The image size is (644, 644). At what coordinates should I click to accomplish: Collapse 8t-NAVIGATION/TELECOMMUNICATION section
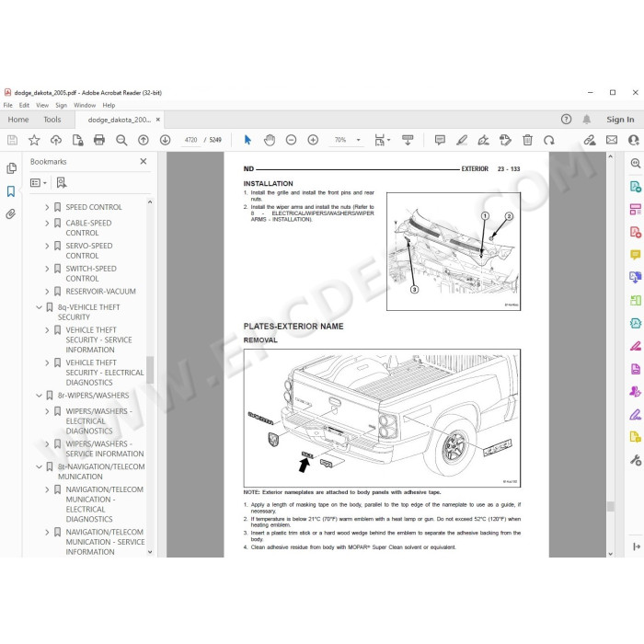(x=39, y=467)
